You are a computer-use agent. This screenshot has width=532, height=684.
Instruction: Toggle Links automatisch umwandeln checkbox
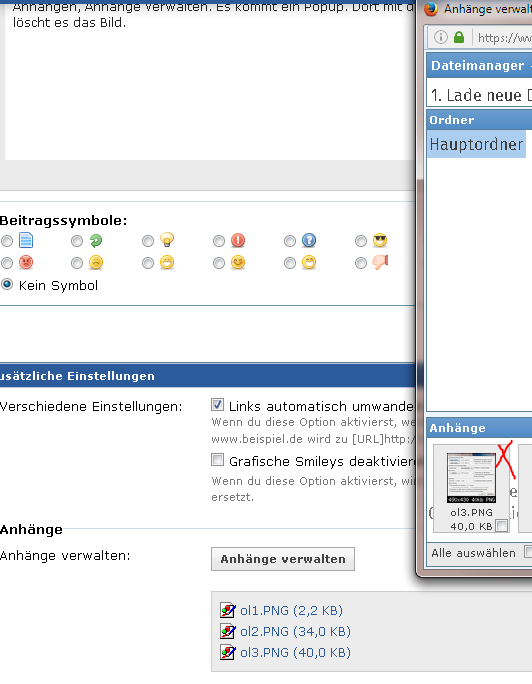(x=218, y=404)
